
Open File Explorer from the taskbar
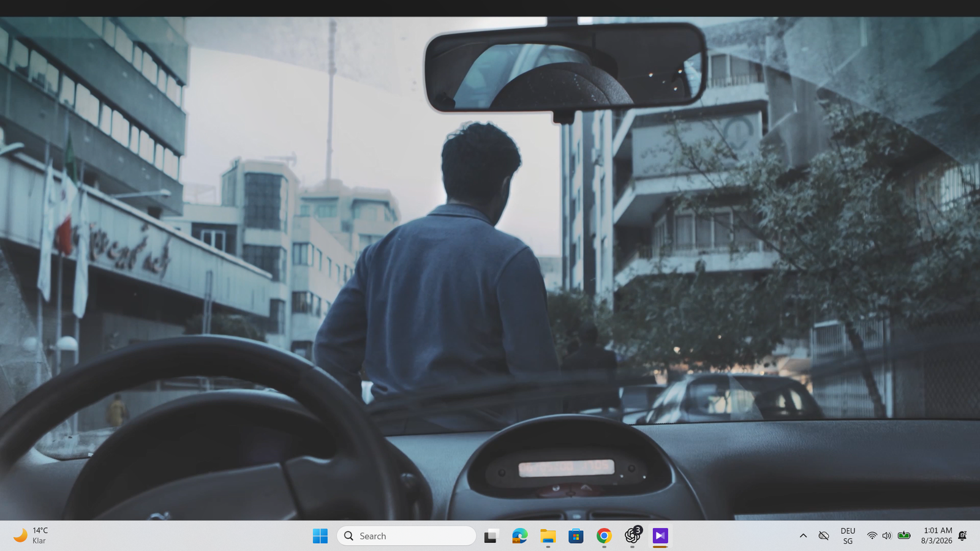click(x=548, y=536)
